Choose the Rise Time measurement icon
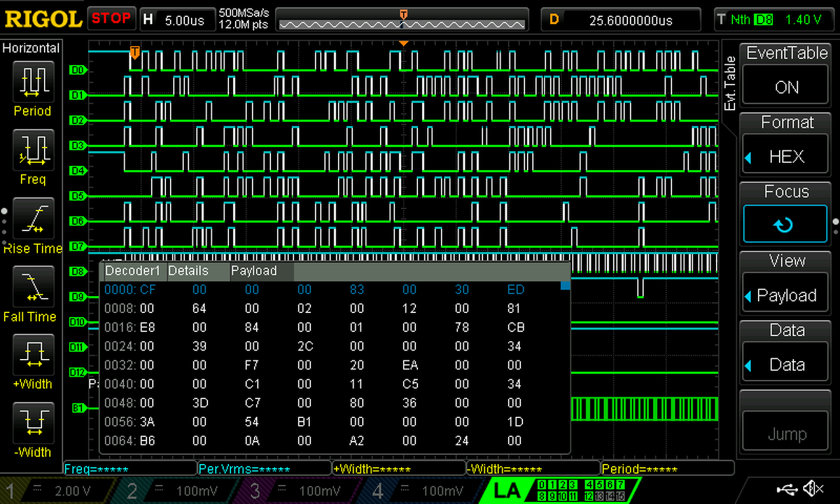This screenshot has width=840, height=504. (32, 219)
